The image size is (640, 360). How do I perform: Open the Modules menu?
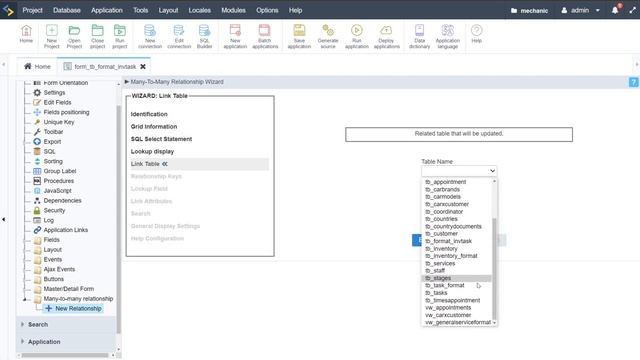233,10
